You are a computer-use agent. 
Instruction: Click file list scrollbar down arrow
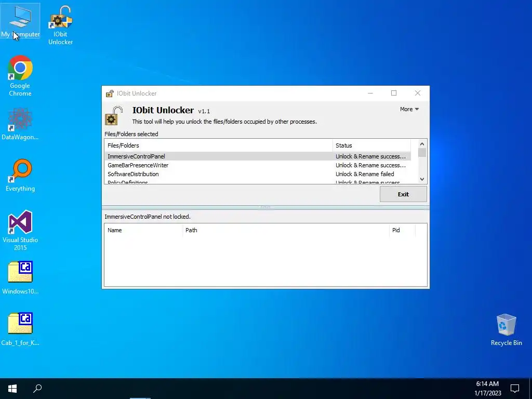coord(422,179)
